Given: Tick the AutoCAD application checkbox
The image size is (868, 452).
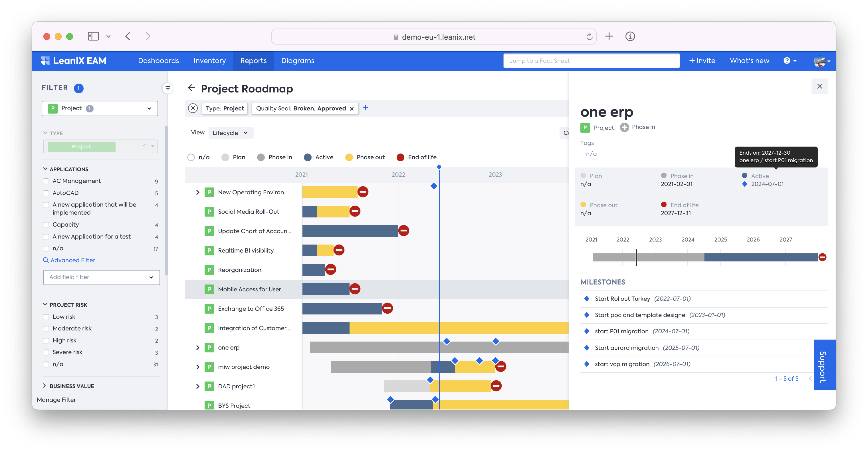Looking at the screenshot, I should 46,193.
